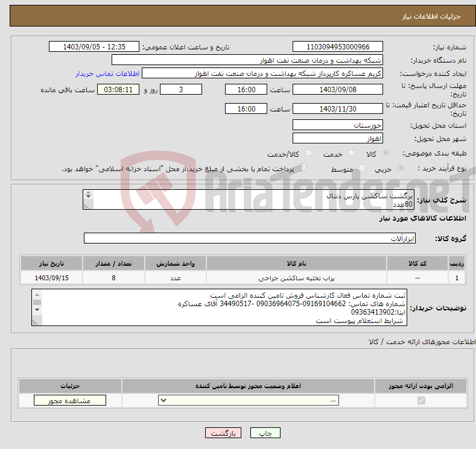The width and height of the screenshot is (476, 449).
Task: Click the announcement date field 1403/09/05 - 12:35
Action: (94, 46)
